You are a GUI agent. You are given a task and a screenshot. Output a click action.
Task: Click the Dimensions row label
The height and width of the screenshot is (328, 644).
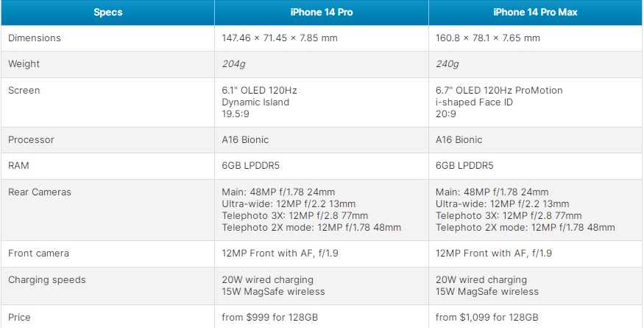pyautogui.click(x=35, y=38)
